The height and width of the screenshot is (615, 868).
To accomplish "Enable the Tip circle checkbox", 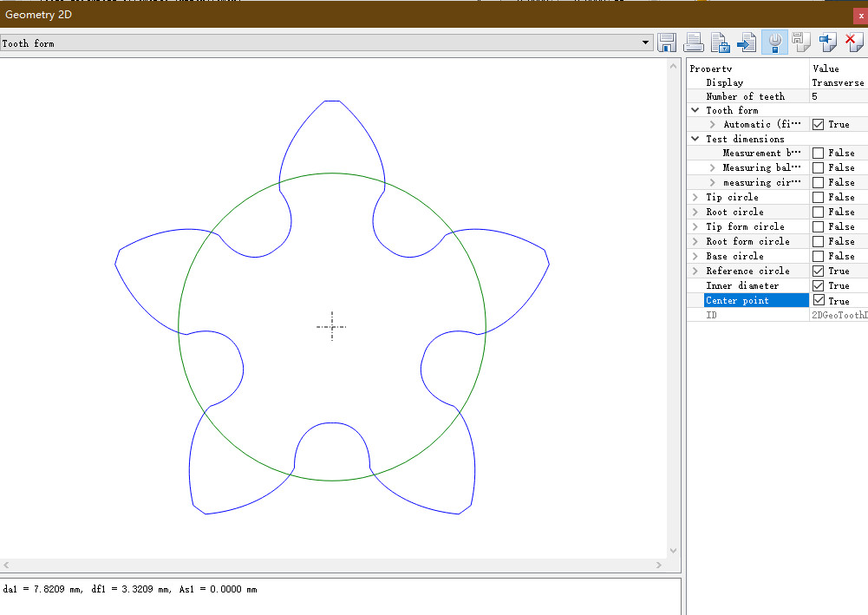I will coord(818,197).
